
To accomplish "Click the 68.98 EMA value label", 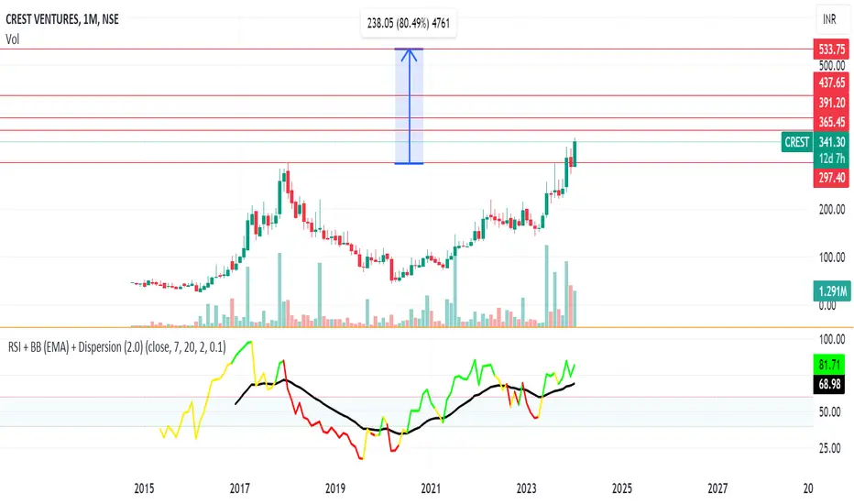I will 829,384.
